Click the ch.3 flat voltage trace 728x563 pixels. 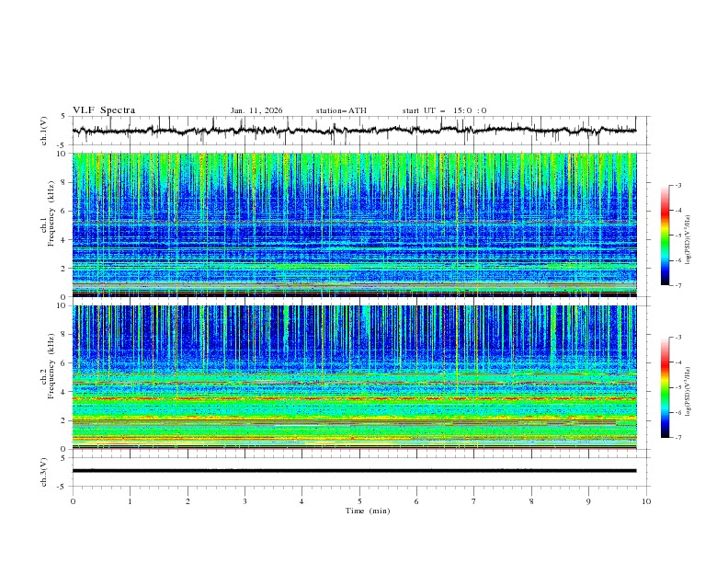click(x=354, y=471)
